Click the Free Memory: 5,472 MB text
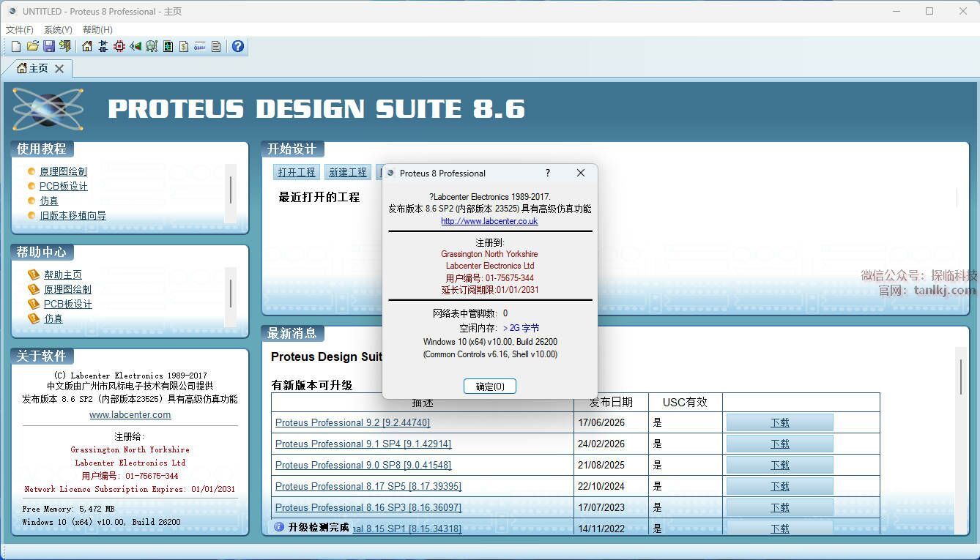 (69, 509)
